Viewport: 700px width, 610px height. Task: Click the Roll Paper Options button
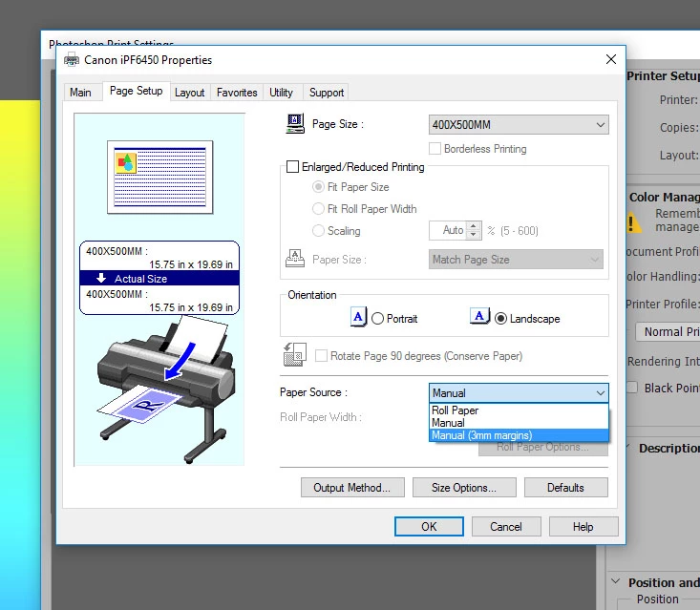(x=543, y=449)
